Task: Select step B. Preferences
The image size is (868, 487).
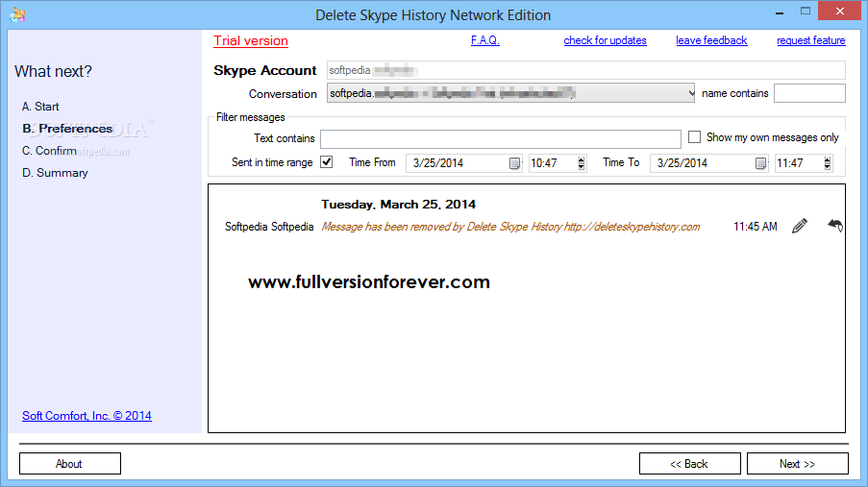Action: point(67,129)
